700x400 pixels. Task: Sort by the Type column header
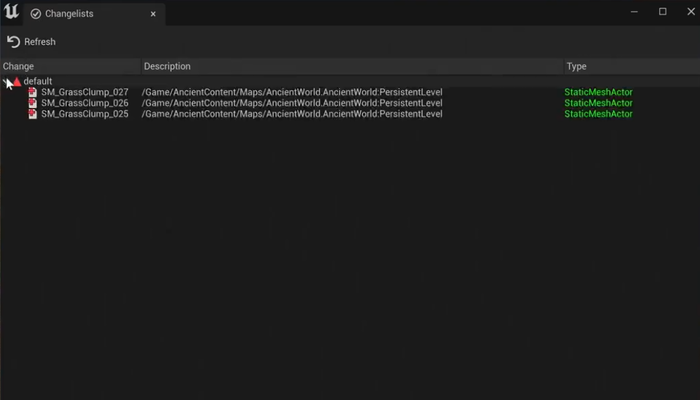(576, 66)
